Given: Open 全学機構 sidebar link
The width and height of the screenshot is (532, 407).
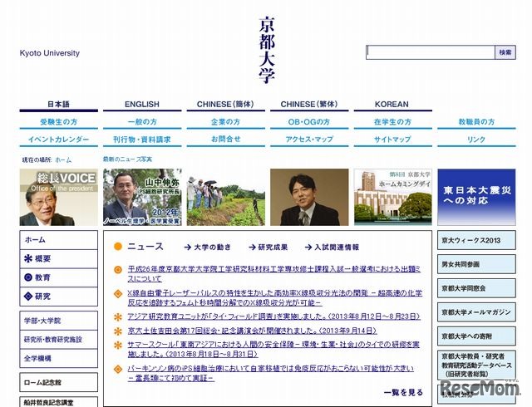Looking at the screenshot, I should pyautogui.click(x=59, y=359).
